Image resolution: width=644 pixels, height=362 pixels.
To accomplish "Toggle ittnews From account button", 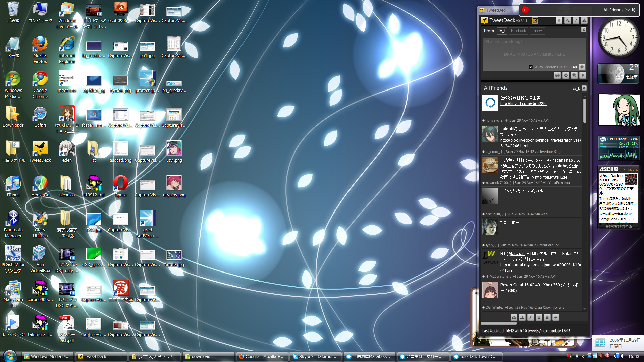I will point(537,31).
